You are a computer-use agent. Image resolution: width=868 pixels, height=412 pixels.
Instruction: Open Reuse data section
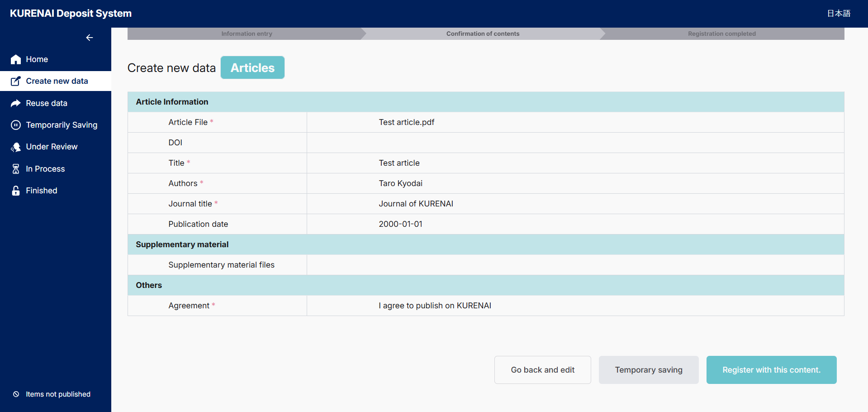(x=56, y=103)
